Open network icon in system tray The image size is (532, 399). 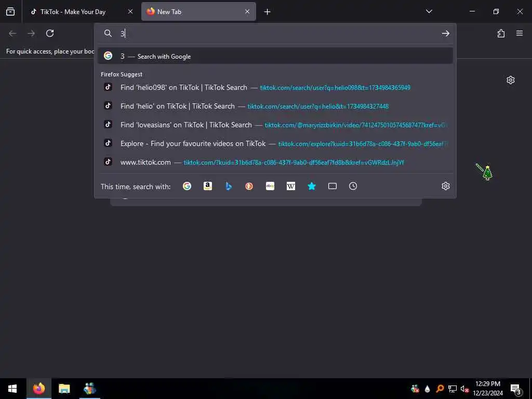point(453,389)
